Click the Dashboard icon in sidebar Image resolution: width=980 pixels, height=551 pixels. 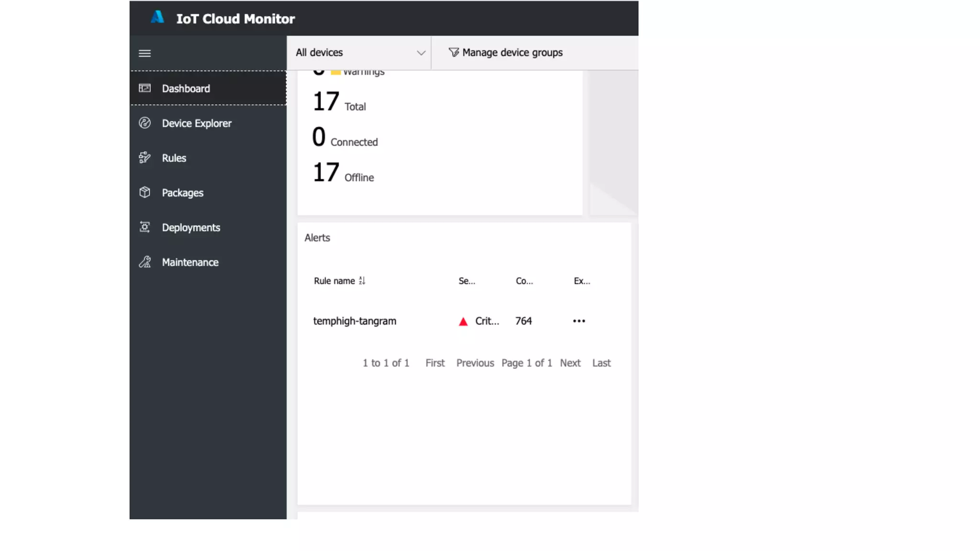click(x=145, y=88)
